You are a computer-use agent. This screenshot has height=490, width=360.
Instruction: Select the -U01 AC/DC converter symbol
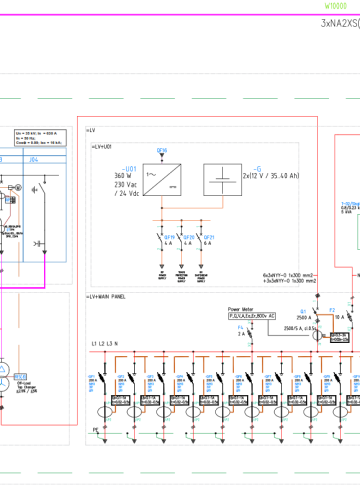click(x=162, y=179)
